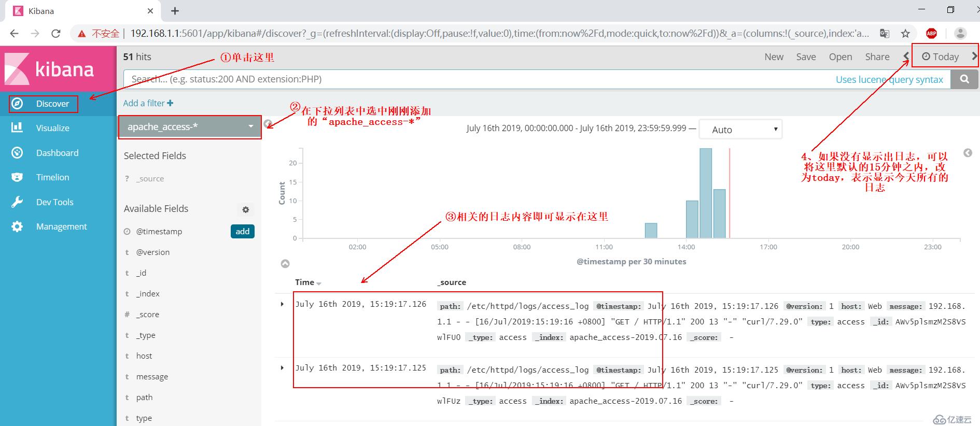The height and width of the screenshot is (426, 980).
Task: Click the Uses lucene query syntax link
Action: [x=889, y=79]
